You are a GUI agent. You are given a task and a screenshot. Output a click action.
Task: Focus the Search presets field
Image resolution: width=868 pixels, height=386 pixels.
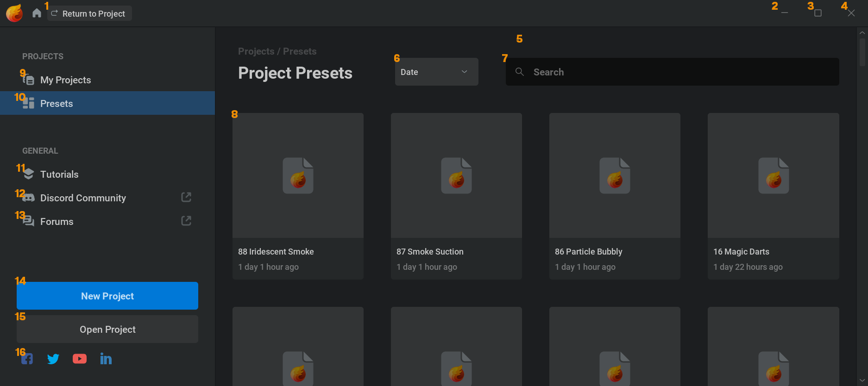tap(673, 72)
